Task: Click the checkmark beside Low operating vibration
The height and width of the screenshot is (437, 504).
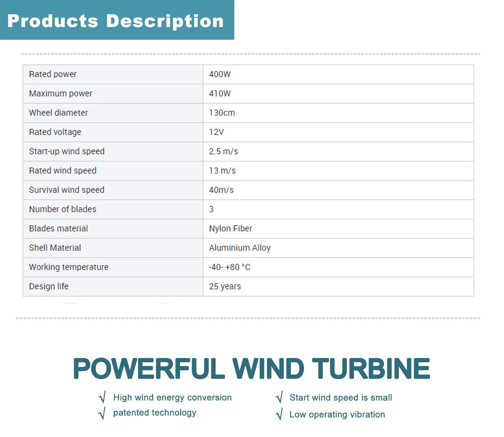Action: click(279, 414)
